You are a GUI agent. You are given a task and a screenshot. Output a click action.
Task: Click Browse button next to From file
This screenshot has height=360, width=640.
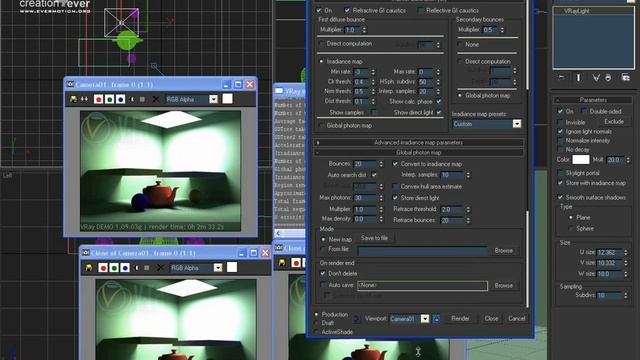click(x=504, y=251)
